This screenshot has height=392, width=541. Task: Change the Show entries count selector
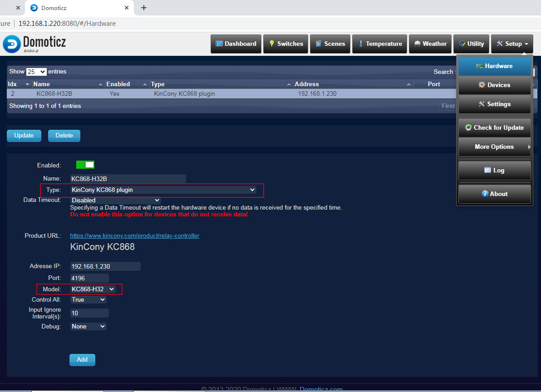36,72
